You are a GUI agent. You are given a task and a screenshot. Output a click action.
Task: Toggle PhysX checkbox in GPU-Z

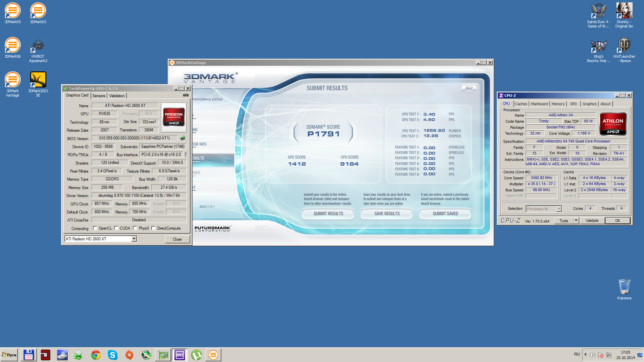click(x=135, y=228)
